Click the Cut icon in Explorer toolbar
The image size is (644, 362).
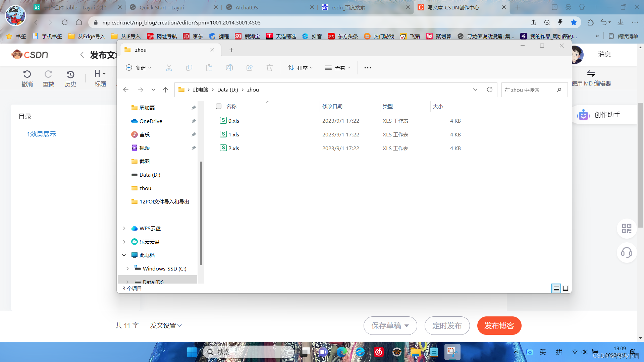(x=169, y=68)
